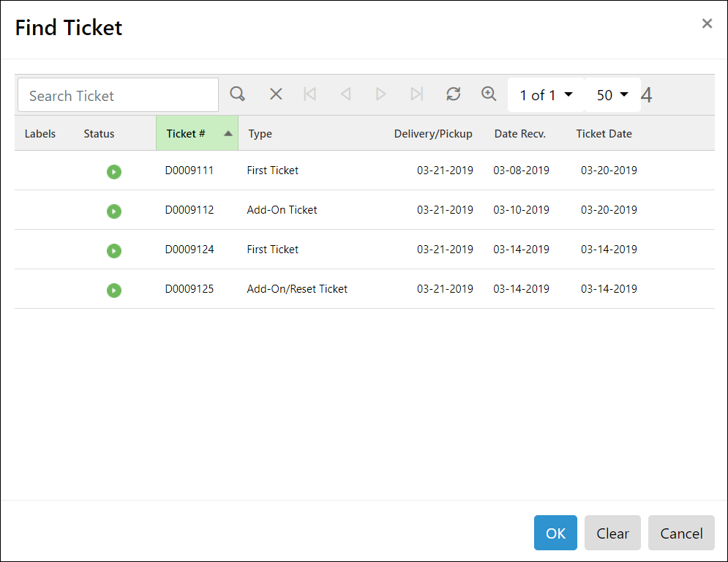Clear search with the X icon
Image resolution: width=728 pixels, height=562 pixels.
coord(276,94)
